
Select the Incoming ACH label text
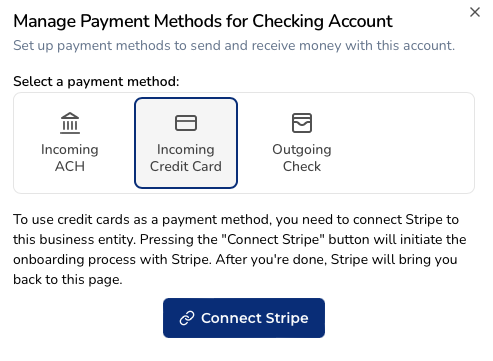pyautogui.click(x=70, y=158)
